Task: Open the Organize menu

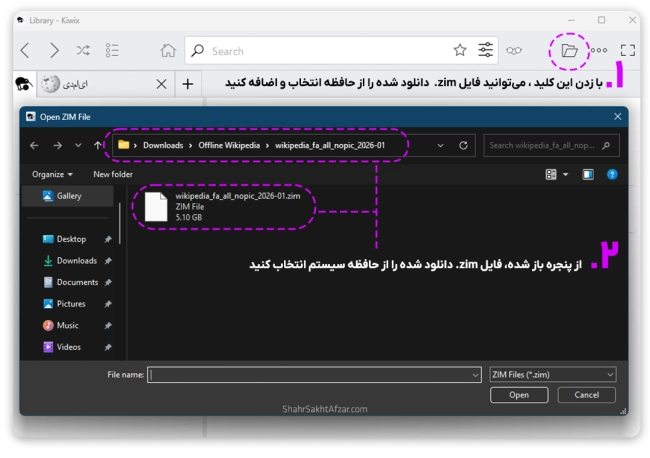Action: (52, 174)
